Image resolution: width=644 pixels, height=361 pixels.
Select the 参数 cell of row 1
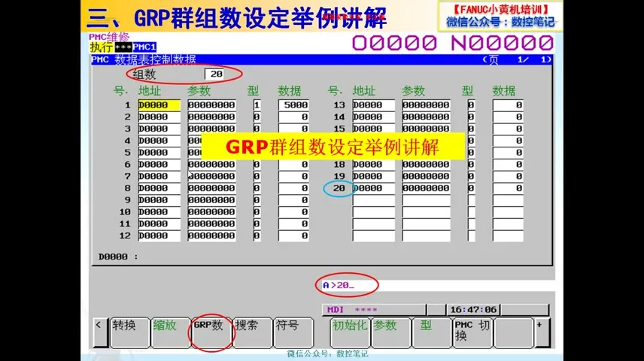pyautogui.click(x=211, y=105)
